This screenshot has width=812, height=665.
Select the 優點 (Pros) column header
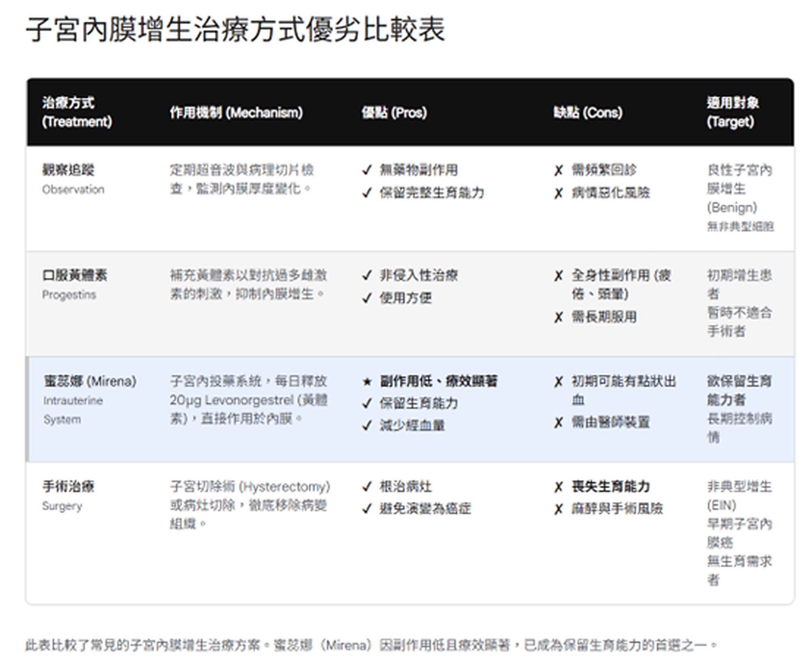[x=394, y=112]
